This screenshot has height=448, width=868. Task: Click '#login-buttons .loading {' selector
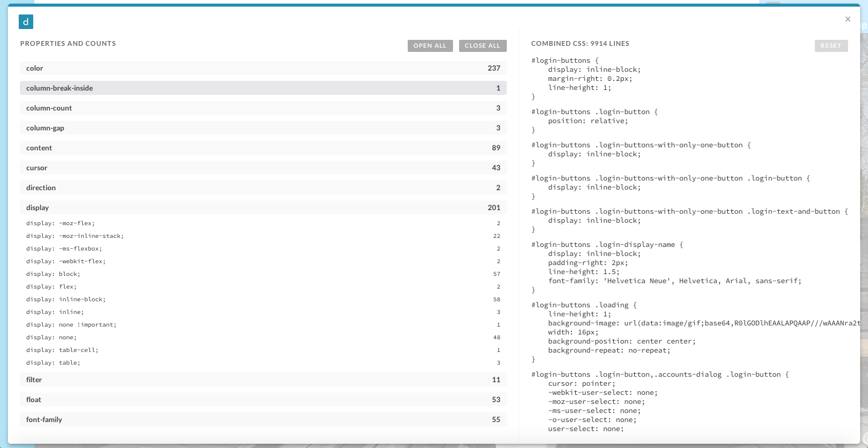point(584,305)
